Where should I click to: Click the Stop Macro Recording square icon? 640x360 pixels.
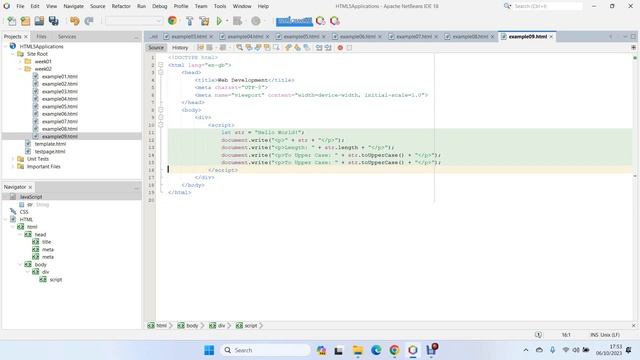(349, 48)
